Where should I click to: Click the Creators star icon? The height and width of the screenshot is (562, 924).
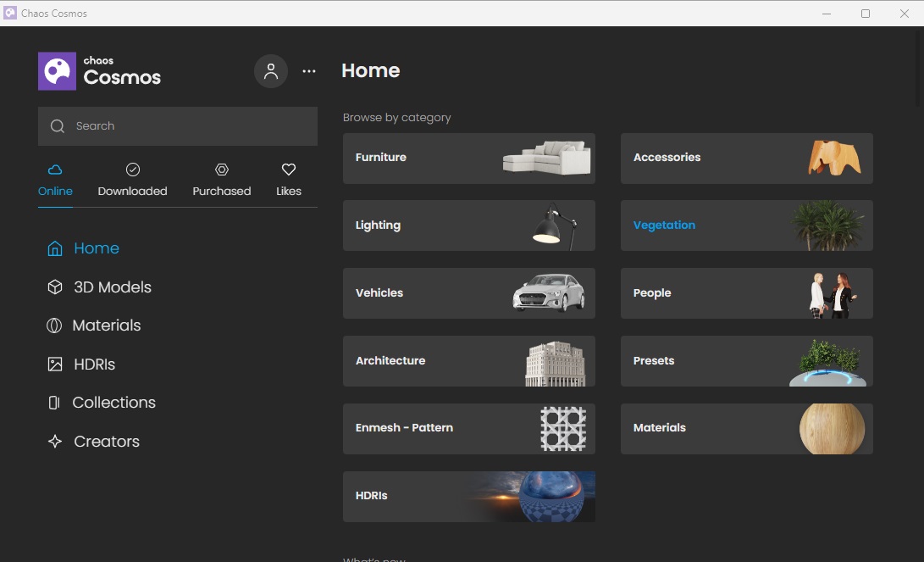tap(55, 441)
